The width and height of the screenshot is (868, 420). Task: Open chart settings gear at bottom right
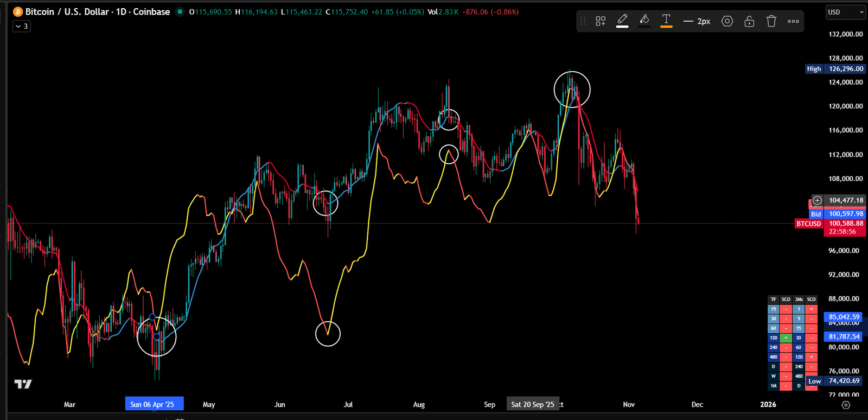pos(845,405)
